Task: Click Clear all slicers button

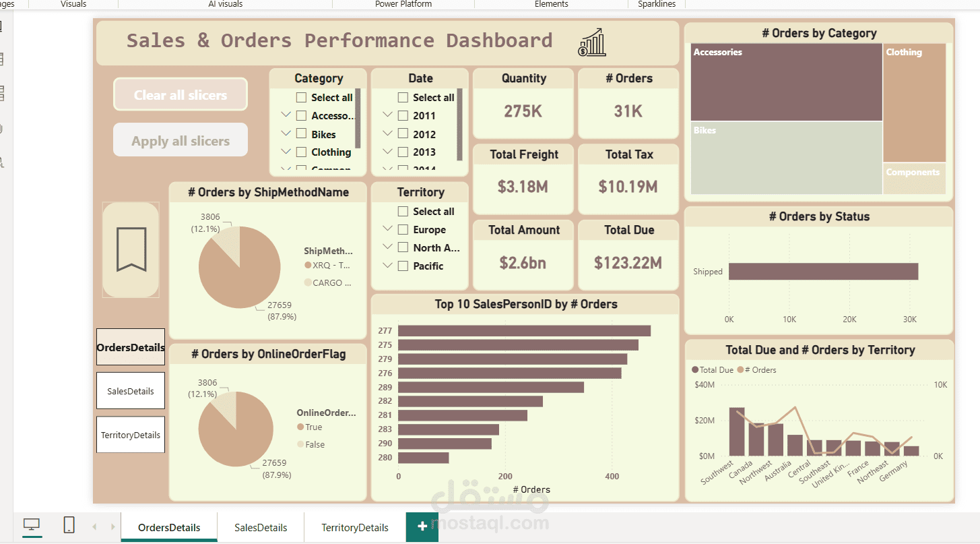Action: point(181,94)
